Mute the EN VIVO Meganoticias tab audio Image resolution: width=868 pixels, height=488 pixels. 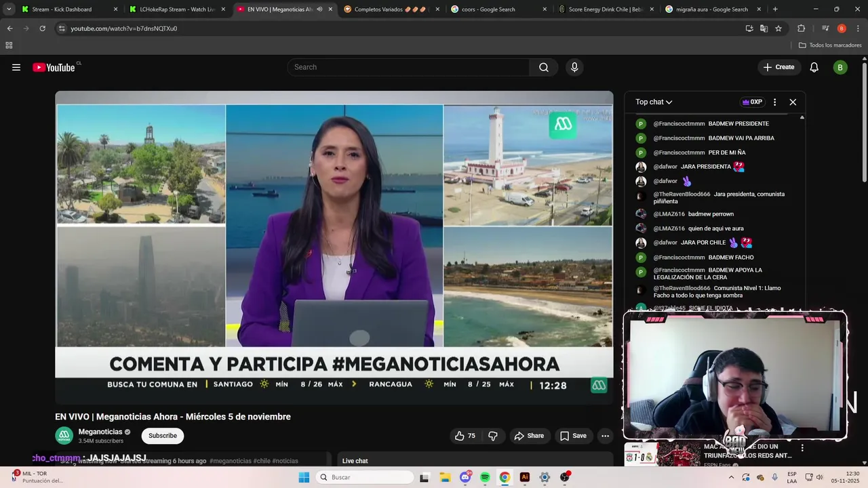click(319, 9)
